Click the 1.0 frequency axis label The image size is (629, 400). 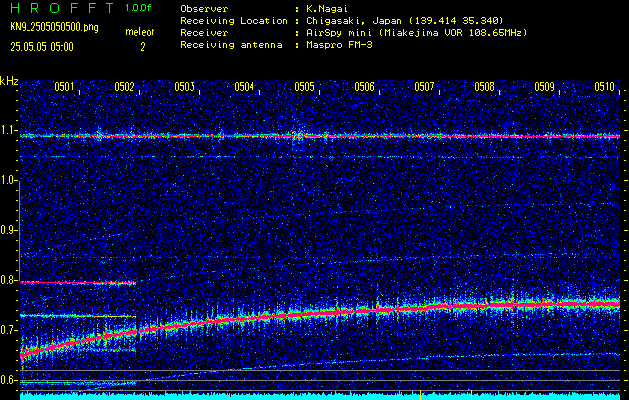point(8,181)
